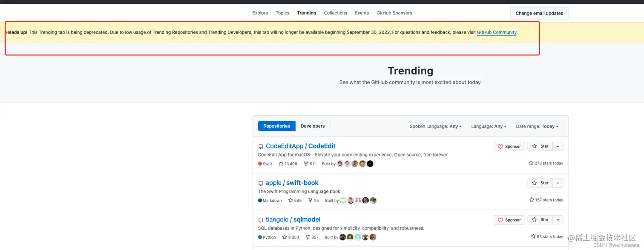Viewport: 644px width, 250px height.
Task: Open the GitHub Sponsors nav tab
Action: click(x=394, y=13)
